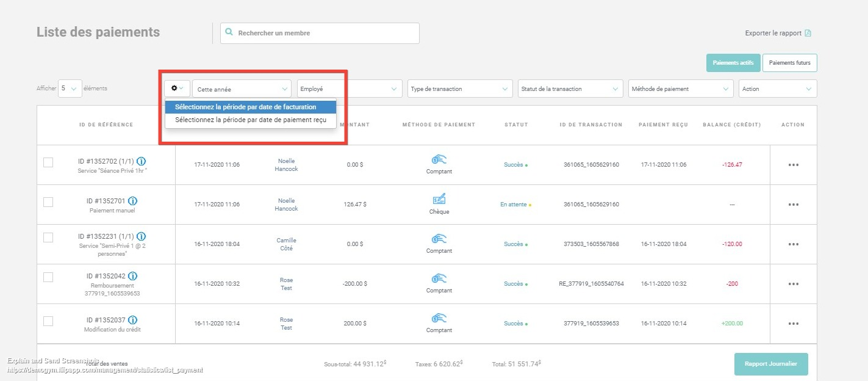Click the cheque payment method icon

(x=439, y=199)
